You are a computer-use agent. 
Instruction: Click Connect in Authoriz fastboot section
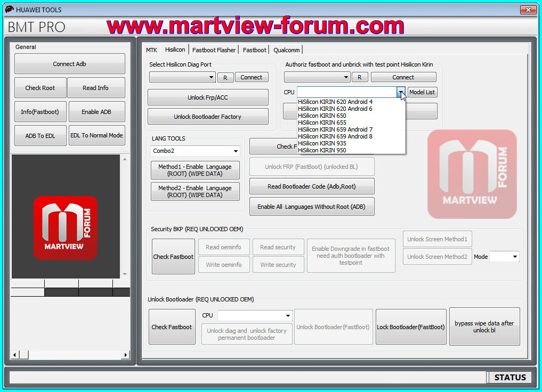click(403, 77)
